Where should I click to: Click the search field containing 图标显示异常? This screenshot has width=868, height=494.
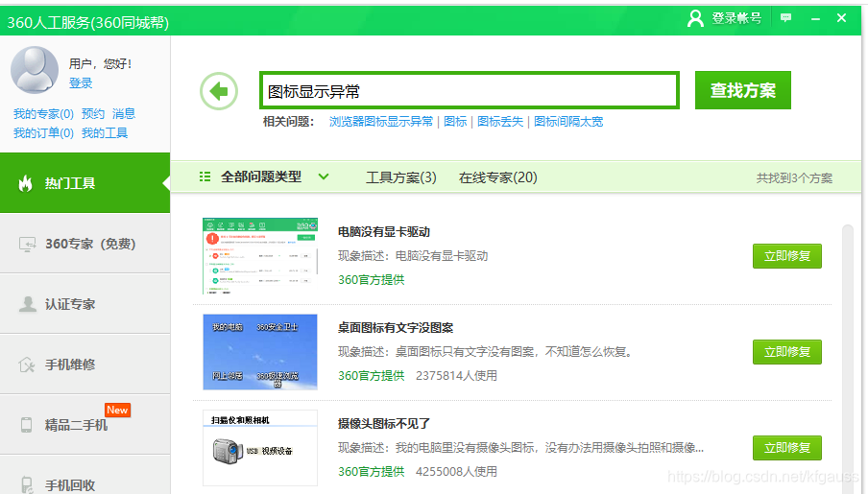tap(469, 90)
